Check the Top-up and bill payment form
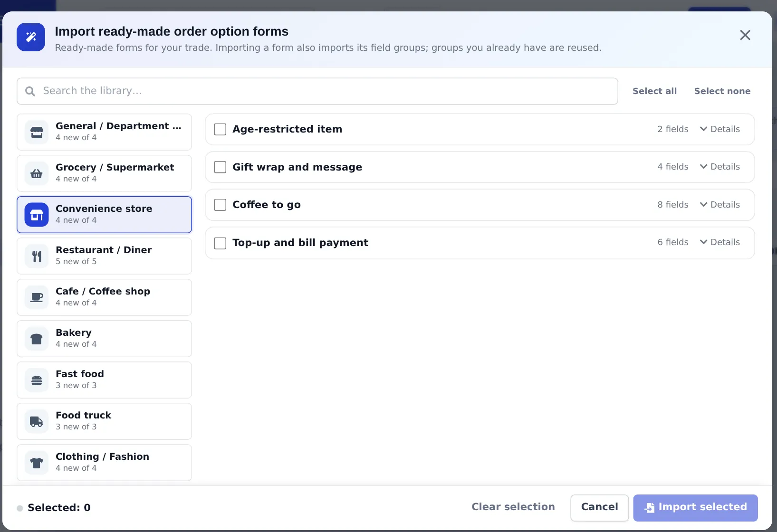Screen dimensions: 777x532 pos(220,243)
